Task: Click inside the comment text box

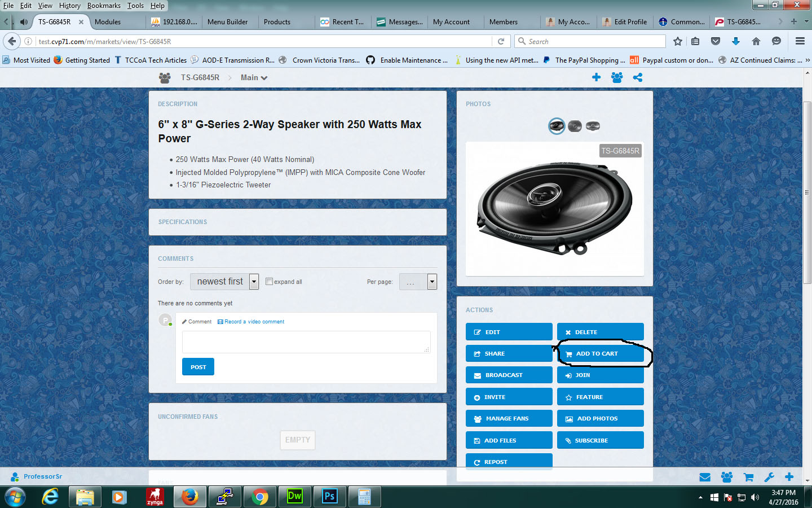Action: (x=306, y=342)
